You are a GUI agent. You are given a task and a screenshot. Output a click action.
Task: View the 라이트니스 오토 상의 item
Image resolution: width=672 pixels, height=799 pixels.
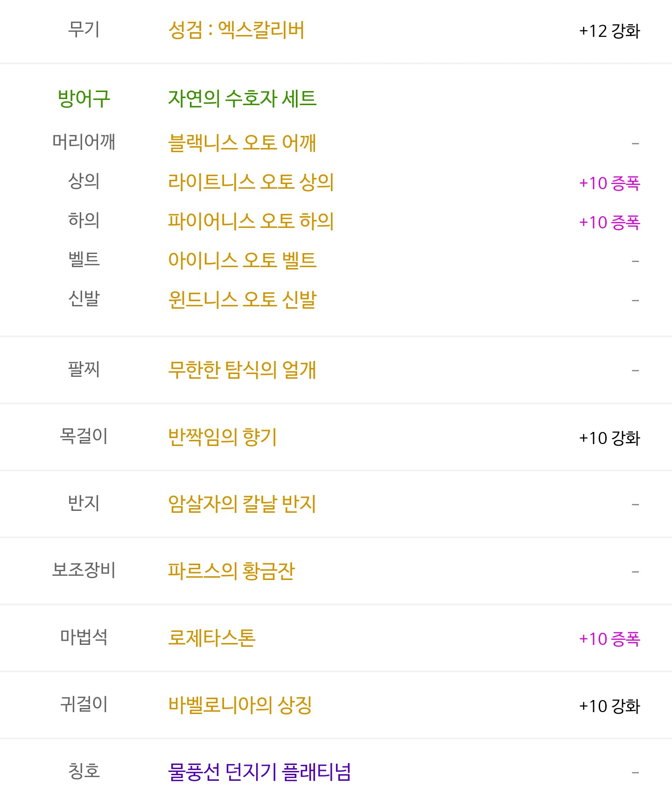pyautogui.click(x=251, y=182)
